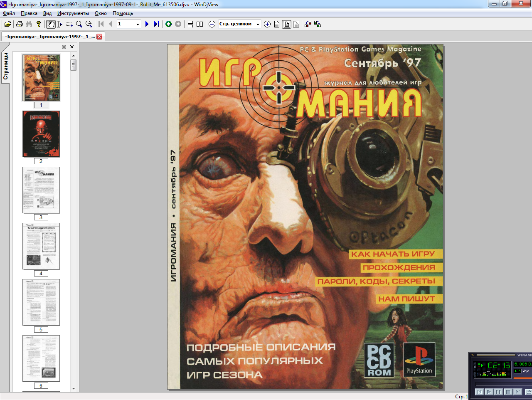Select page 5 thumbnail

click(x=41, y=302)
